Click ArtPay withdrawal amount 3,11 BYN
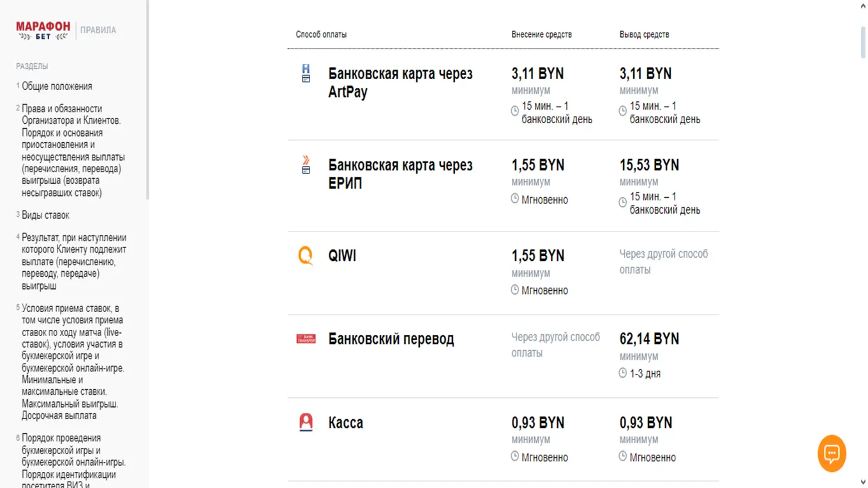 pyautogui.click(x=645, y=73)
